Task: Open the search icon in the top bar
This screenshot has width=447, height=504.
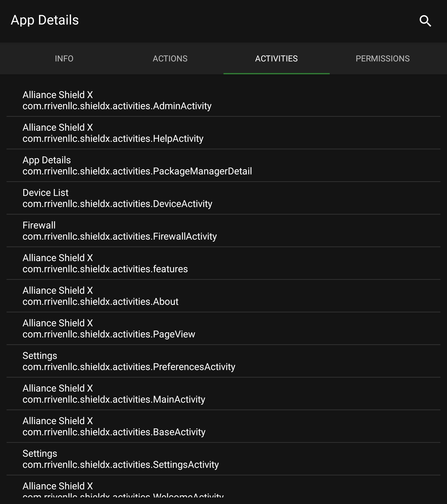Action: pyautogui.click(x=425, y=21)
